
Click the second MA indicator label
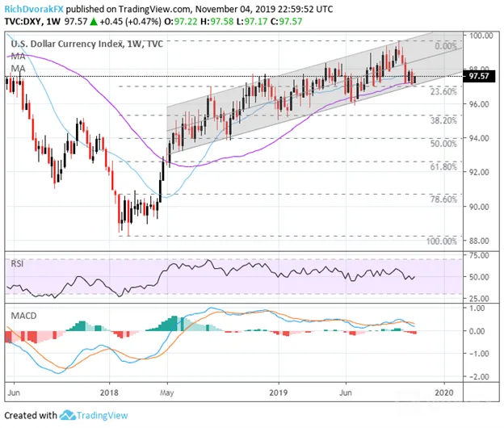click(x=18, y=69)
